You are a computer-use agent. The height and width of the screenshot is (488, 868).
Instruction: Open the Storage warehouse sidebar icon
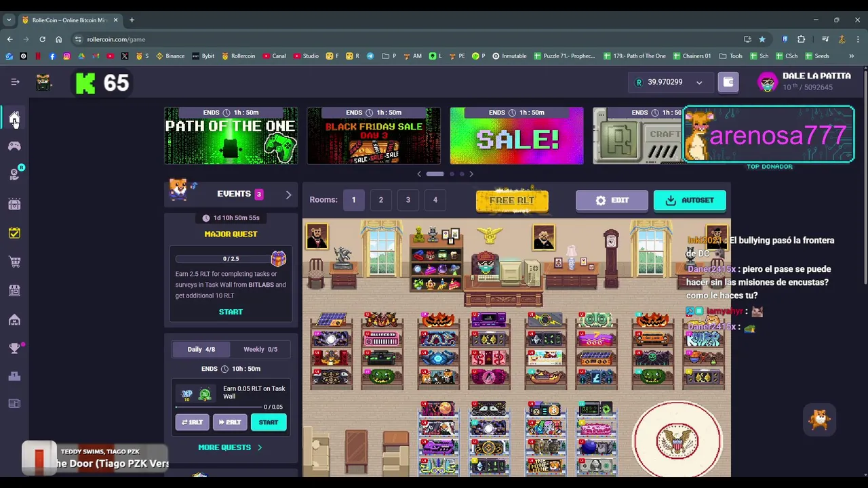[14, 319]
